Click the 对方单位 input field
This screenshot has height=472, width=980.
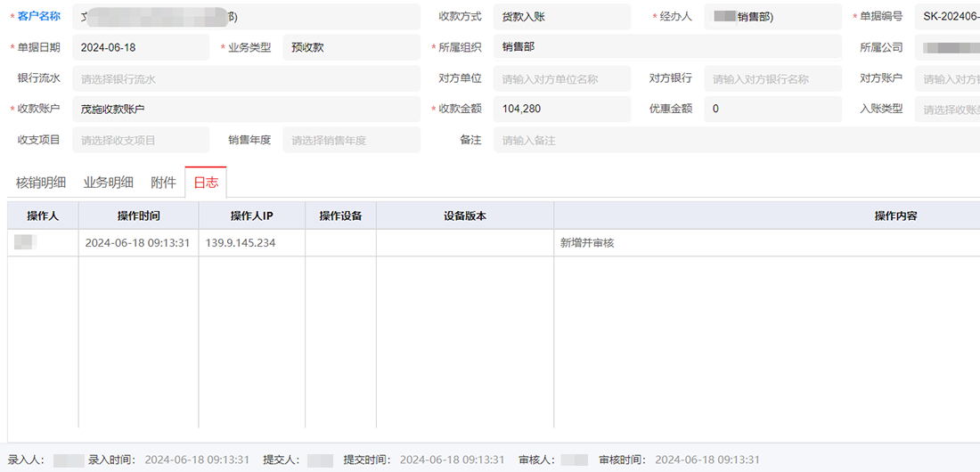[561, 78]
